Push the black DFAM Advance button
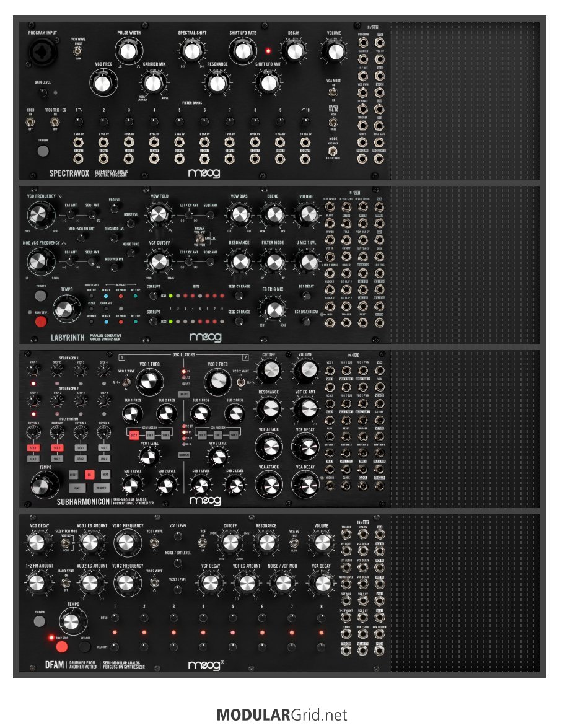Screen dimensions: 565x728 [84, 646]
